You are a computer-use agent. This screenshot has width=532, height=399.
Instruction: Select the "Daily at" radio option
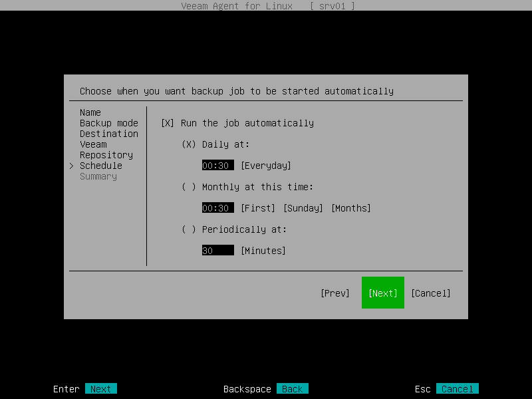(x=190, y=144)
